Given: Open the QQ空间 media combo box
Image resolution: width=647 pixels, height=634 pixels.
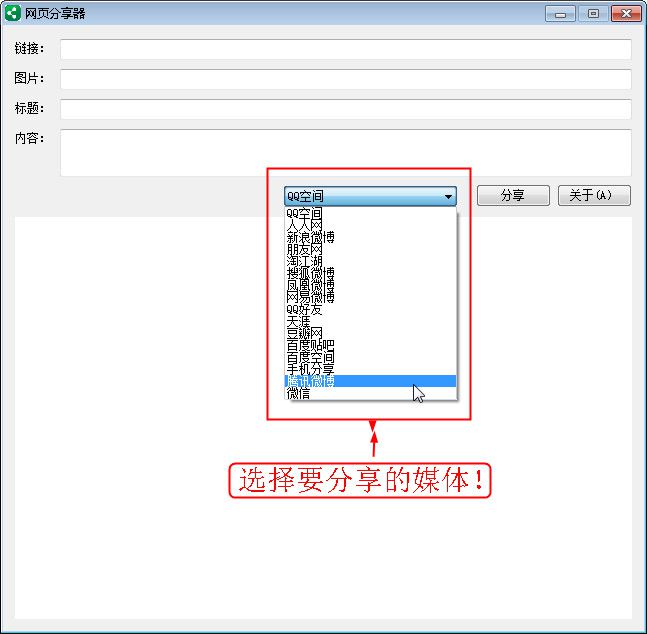Looking at the screenshot, I should click(370, 196).
